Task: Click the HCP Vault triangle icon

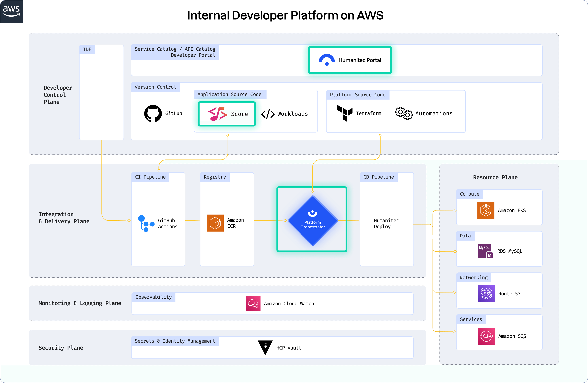Action: (265, 347)
